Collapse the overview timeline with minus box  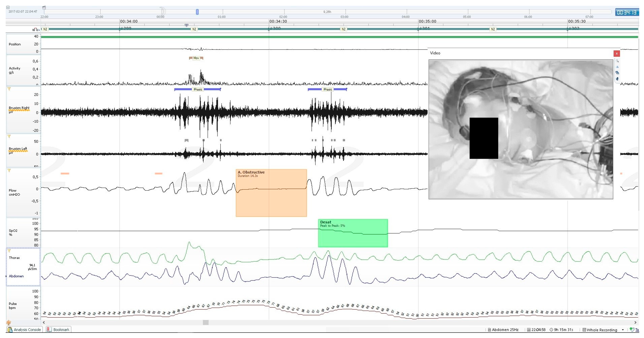click(8, 7)
